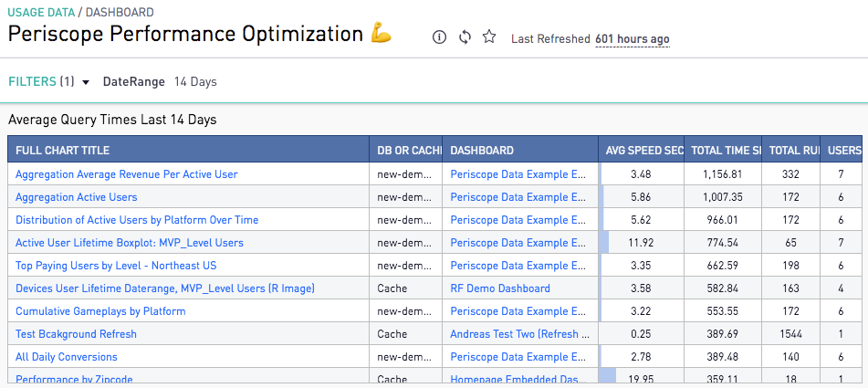Star this dashboard as favorite
Image resolution: width=868 pixels, height=388 pixels.
[x=489, y=37]
